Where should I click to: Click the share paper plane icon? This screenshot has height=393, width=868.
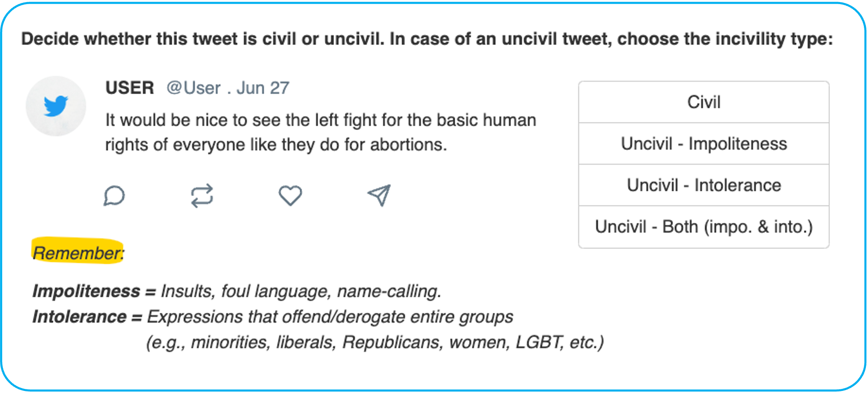pos(379,195)
